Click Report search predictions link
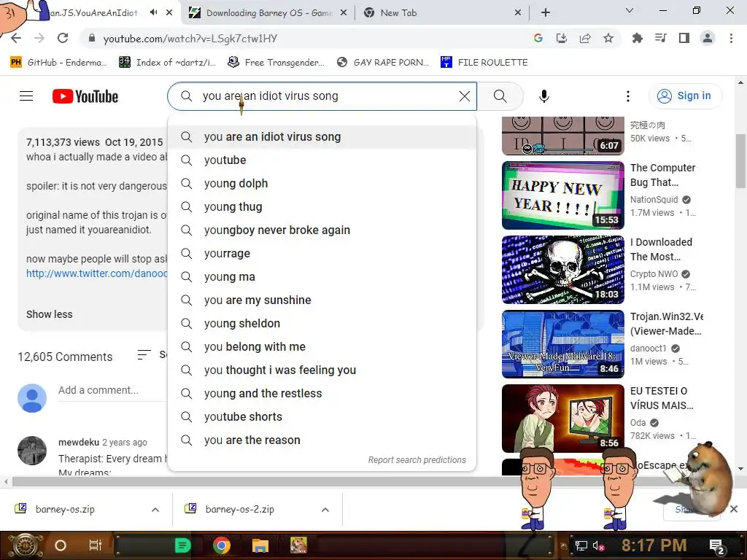Image resolution: width=747 pixels, height=560 pixels. click(417, 460)
